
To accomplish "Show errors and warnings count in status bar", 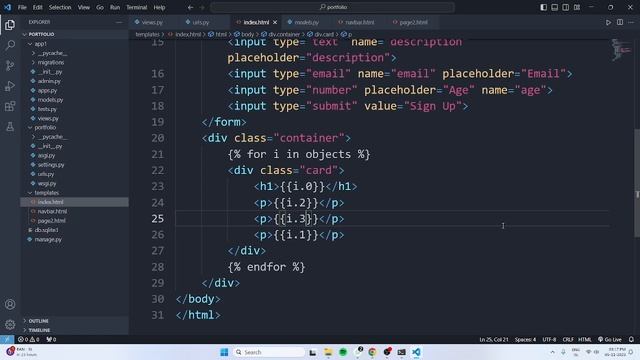I will tap(29, 339).
